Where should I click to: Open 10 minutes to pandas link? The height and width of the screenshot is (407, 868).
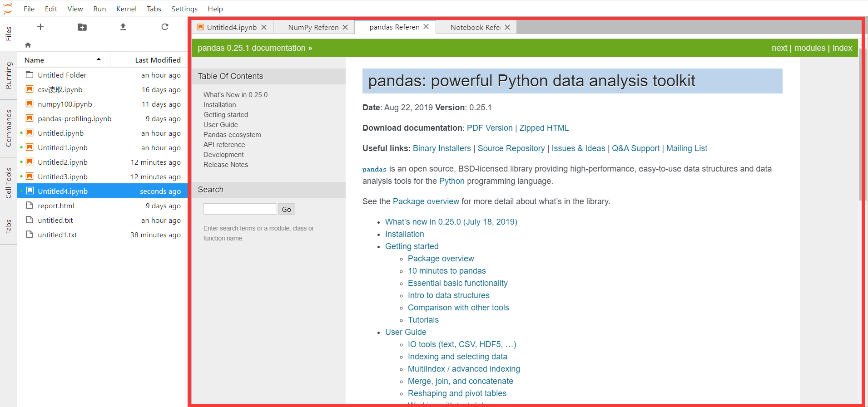click(447, 271)
